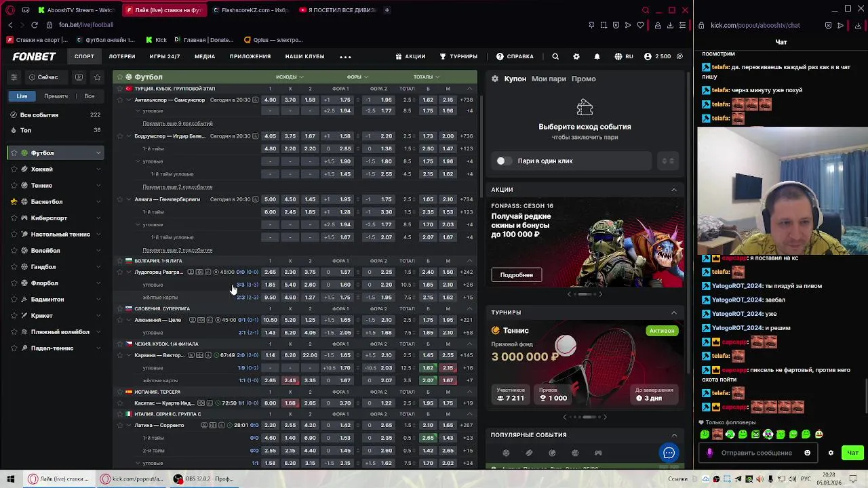
Task: Open the Игры 24/7 menu item
Action: click(165, 56)
